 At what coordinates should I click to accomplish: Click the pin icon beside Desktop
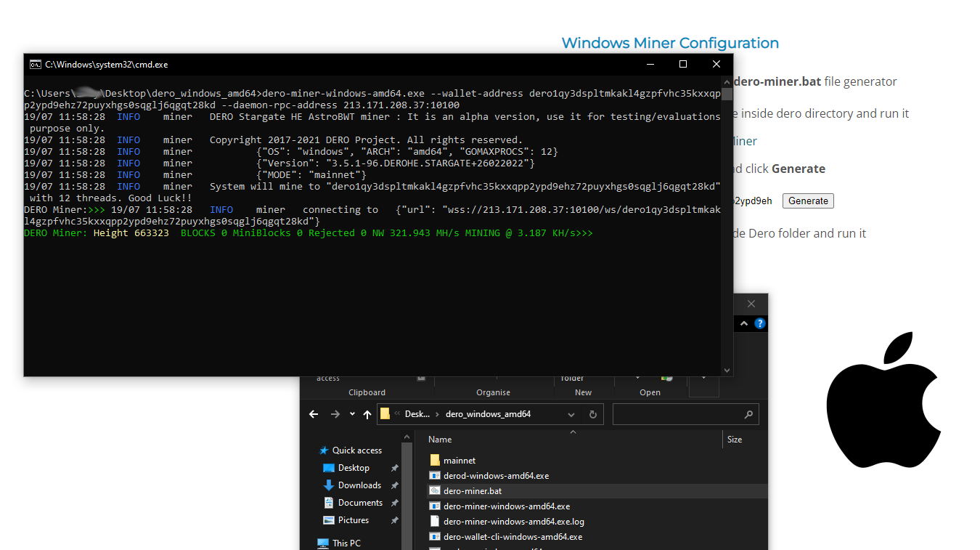coord(395,468)
